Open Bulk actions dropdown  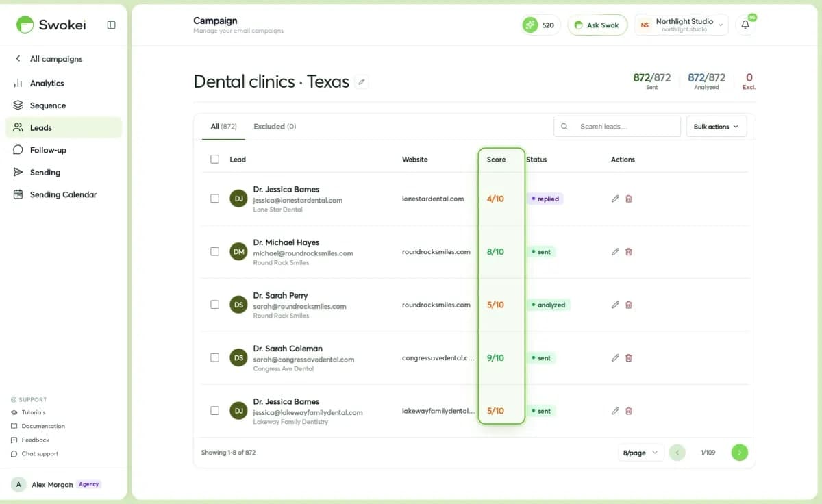[x=717, y=127]
